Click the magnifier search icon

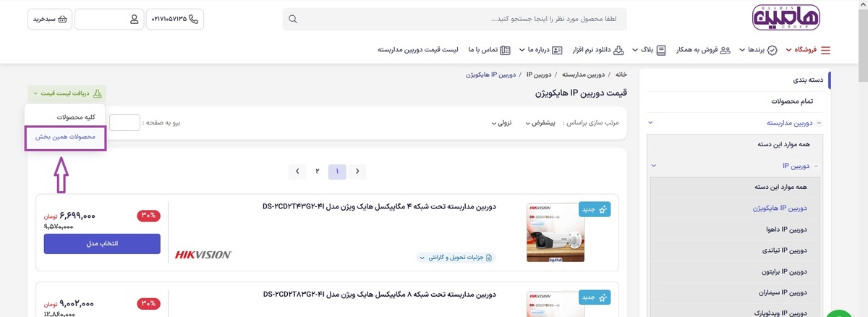tap(293, 19)
